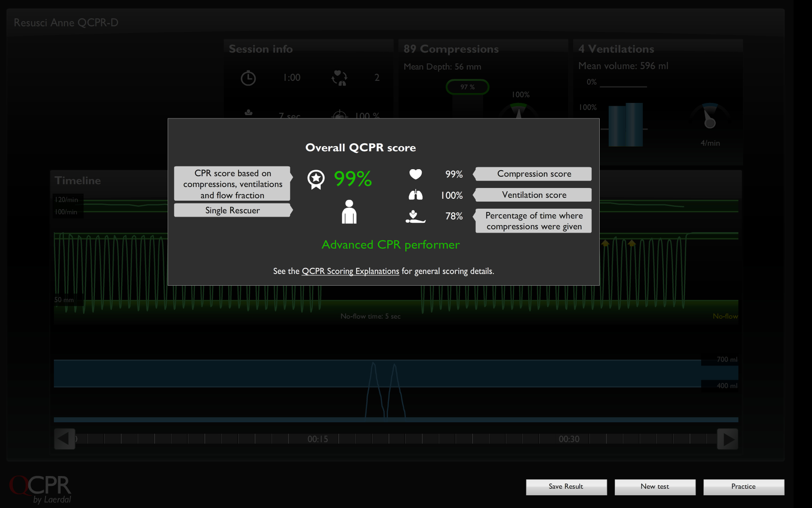Click the Single Rescuer label

click(x=232, y=211)
